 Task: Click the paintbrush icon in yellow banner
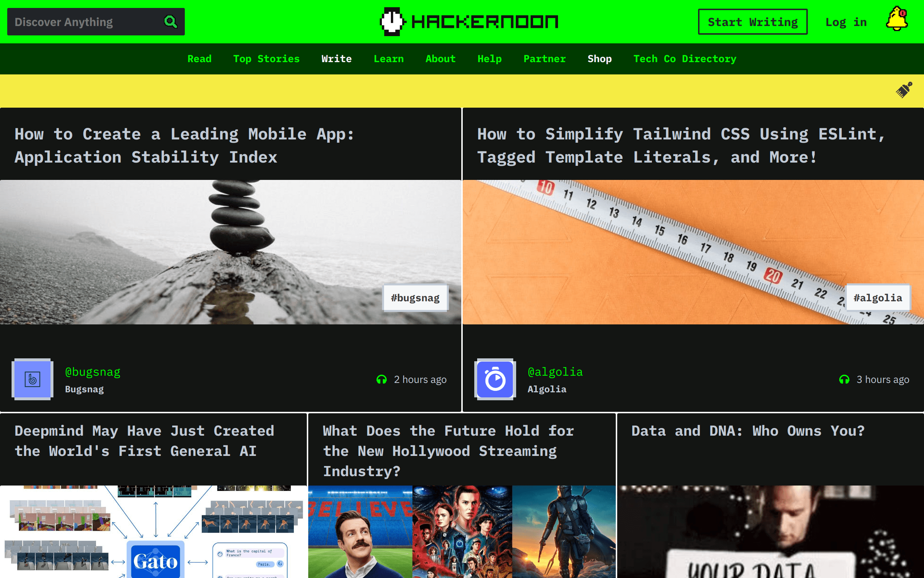pyautogui.click(x=904, y=90)
